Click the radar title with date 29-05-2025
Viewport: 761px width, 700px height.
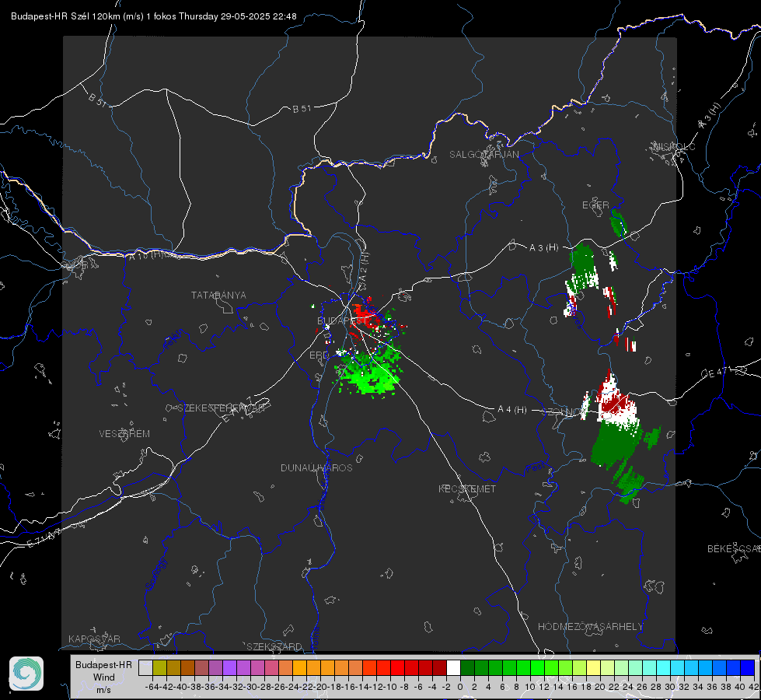click(x=153, y=16)
